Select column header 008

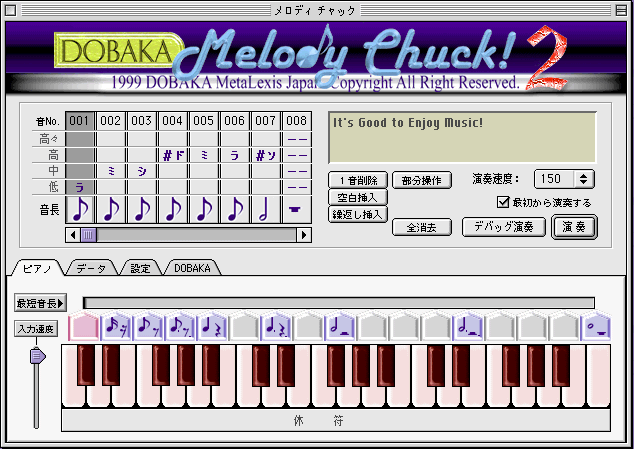coord(296,121)
